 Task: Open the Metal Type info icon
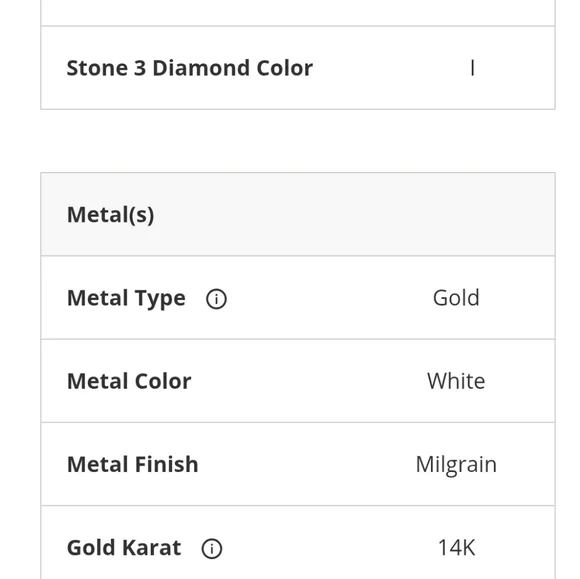click(x=216, y=299)
